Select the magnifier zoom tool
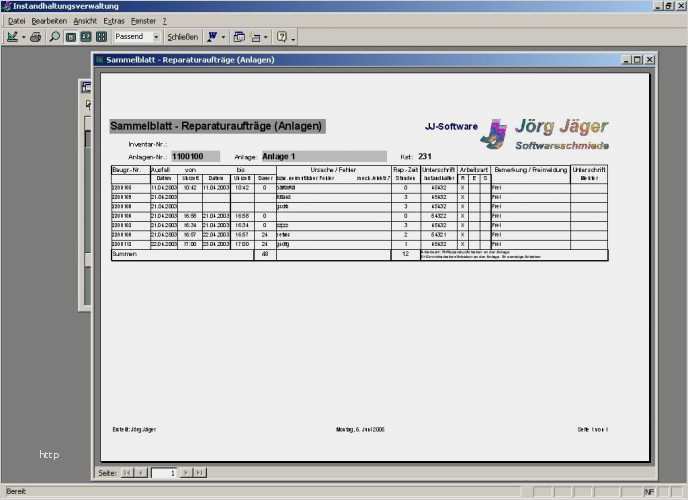 (54, 37)
